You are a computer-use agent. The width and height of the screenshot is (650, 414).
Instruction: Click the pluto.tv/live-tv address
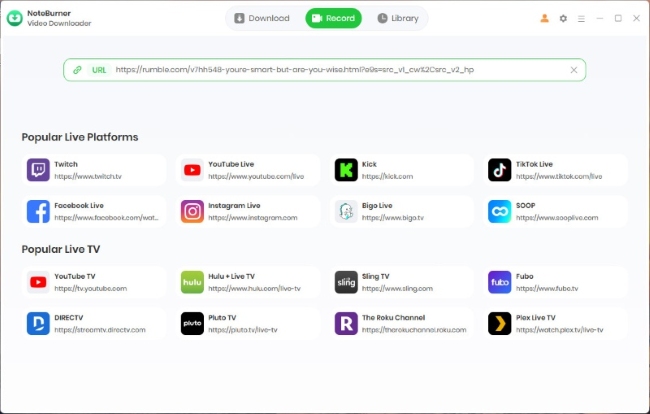[x=243, y=330]
